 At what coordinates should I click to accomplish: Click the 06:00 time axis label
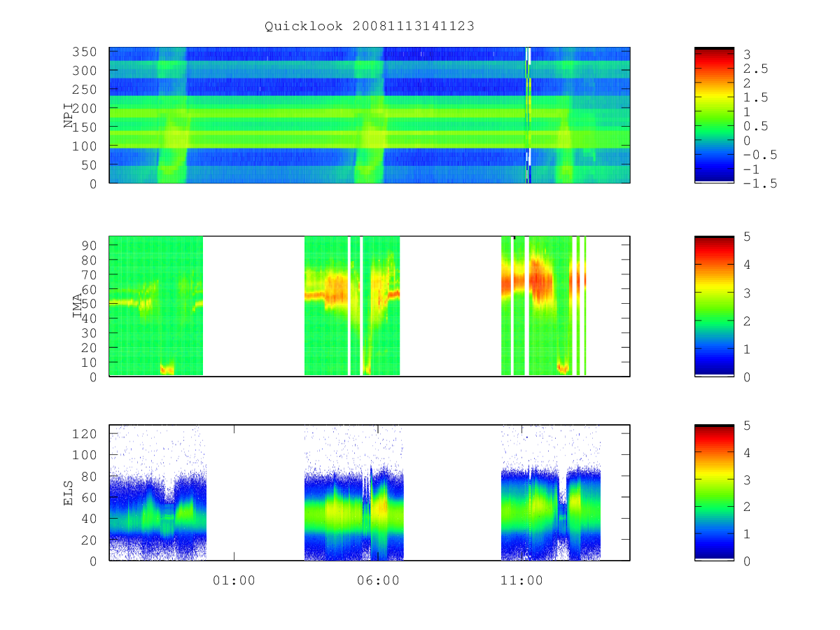click(378, 580)
